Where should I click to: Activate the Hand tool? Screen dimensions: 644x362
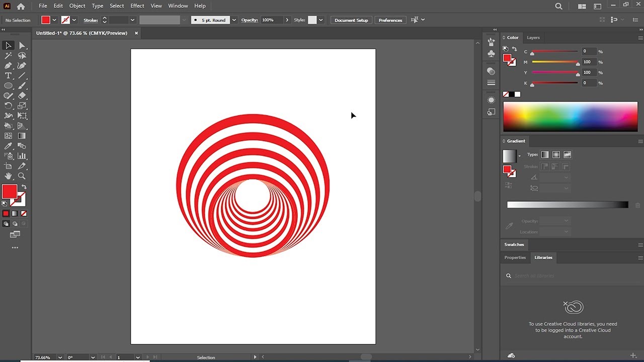(x=8, y=176)
